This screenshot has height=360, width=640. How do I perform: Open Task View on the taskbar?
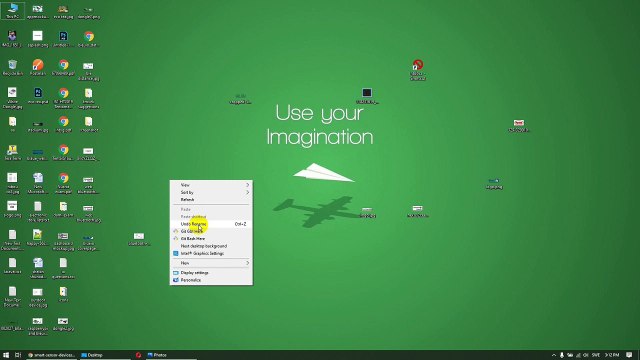pyautogui.click(x=18, y=355)
